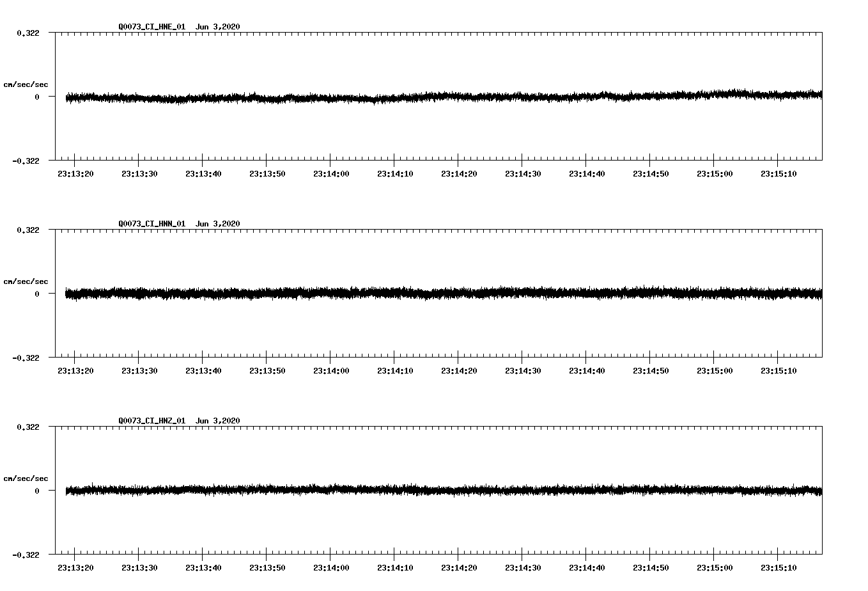
Task: Click the -0.322 lower limit on HNE plot
Action: click(26, 161)
